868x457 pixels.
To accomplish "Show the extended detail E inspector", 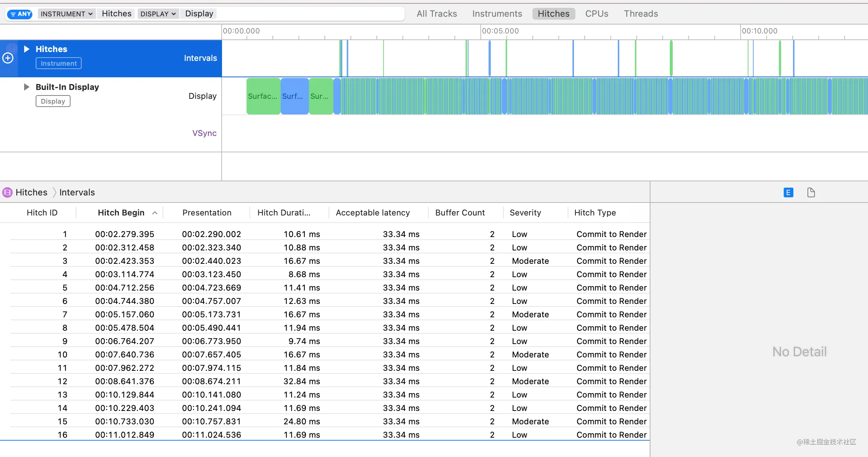I will (788, 192).
